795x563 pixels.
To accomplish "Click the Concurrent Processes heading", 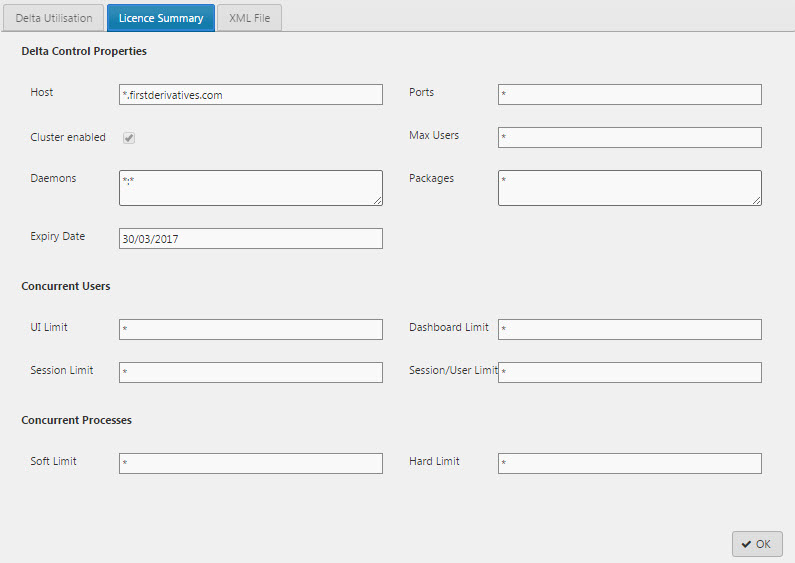I will tap(77, 420).
